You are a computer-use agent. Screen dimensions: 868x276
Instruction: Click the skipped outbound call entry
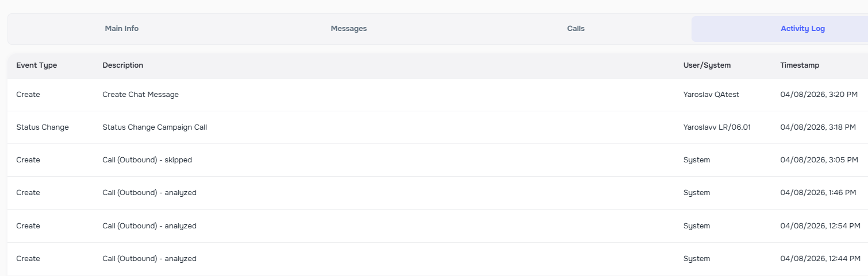pyautogui.click(x=147, y=160)
